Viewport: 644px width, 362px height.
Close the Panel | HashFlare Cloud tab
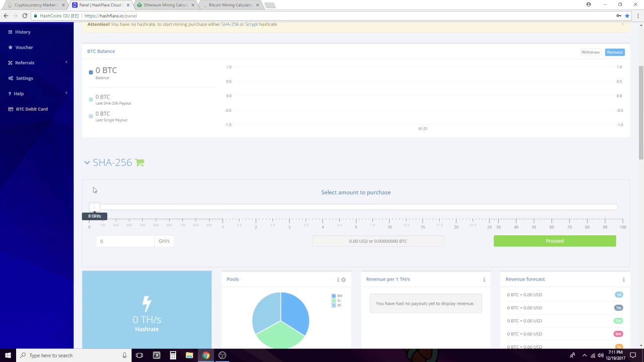pyautogui.click(x=128, y=5)
